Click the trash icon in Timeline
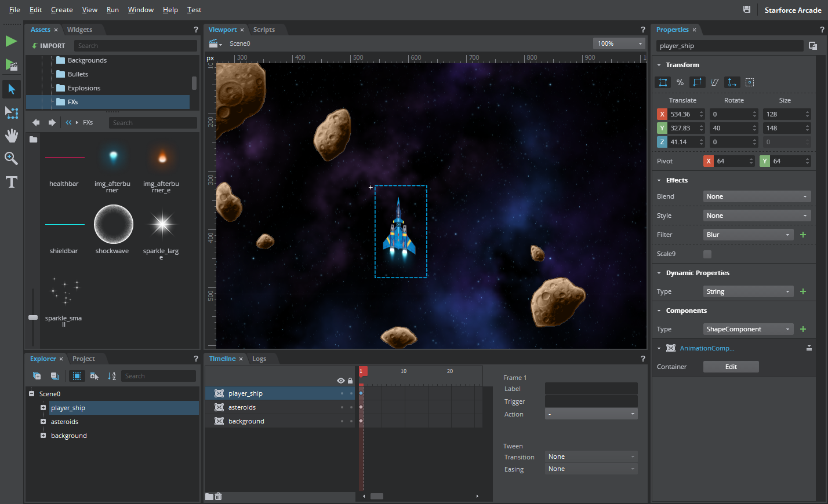This screenshot has height=504, width=828. click(x=218, y=496)
